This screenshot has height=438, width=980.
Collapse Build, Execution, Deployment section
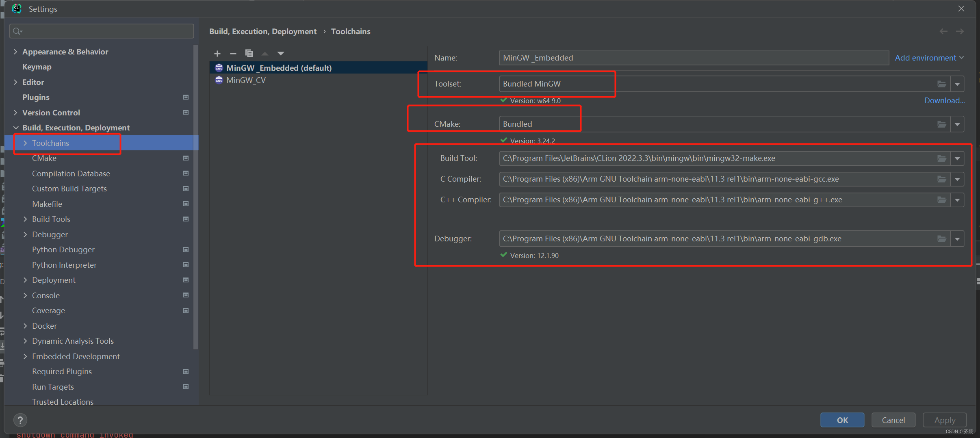click(x=15, y=128)
